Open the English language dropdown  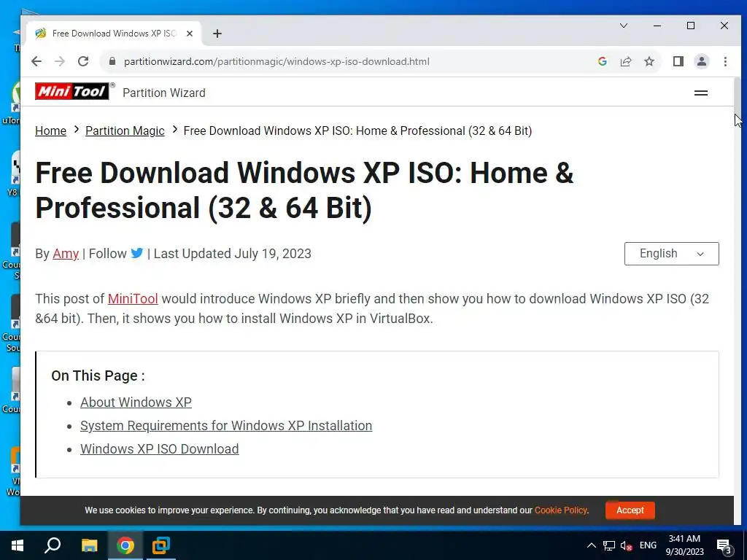pos(671,253)
